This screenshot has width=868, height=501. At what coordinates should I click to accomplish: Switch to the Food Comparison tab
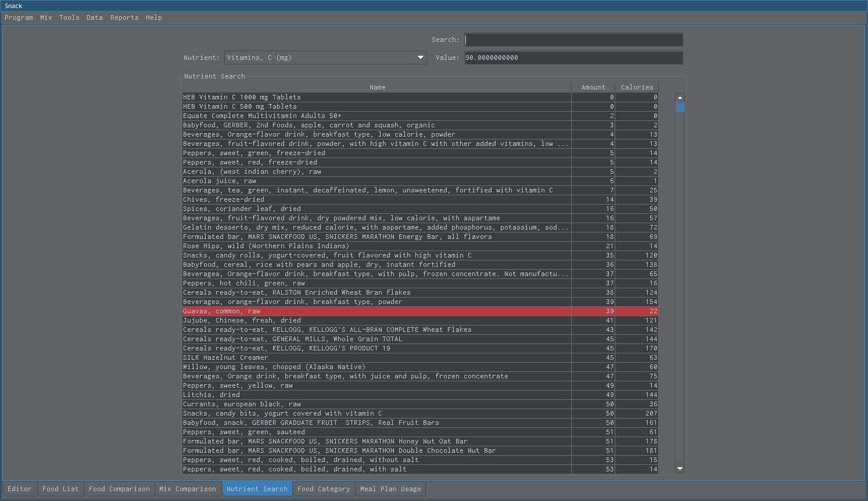[x=119, y=489]
